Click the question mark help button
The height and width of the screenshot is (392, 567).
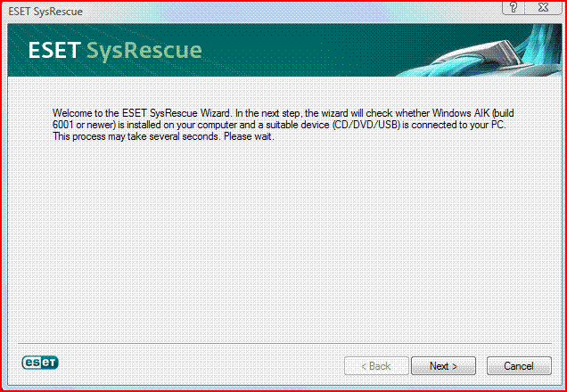(x=514, y=8)
